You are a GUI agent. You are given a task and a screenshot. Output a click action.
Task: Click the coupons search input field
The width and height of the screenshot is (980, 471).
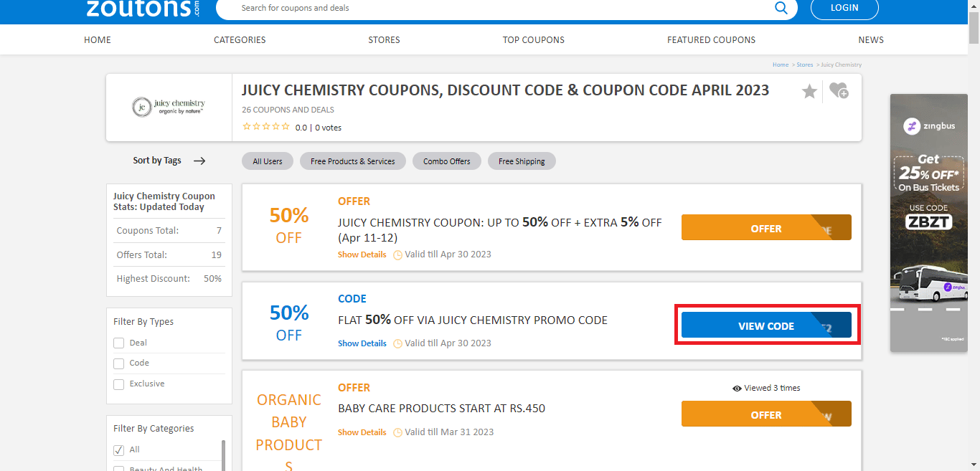(x=466, y=9)
